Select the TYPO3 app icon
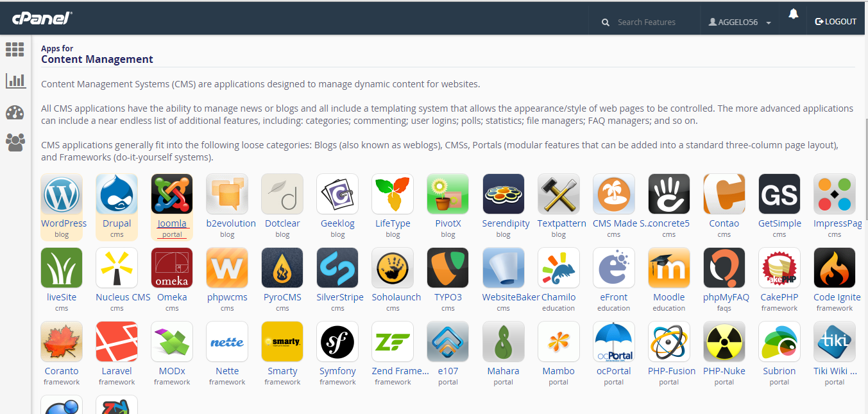Image resolution: width=868 pixels, height=414 pixels. [448, 268]
